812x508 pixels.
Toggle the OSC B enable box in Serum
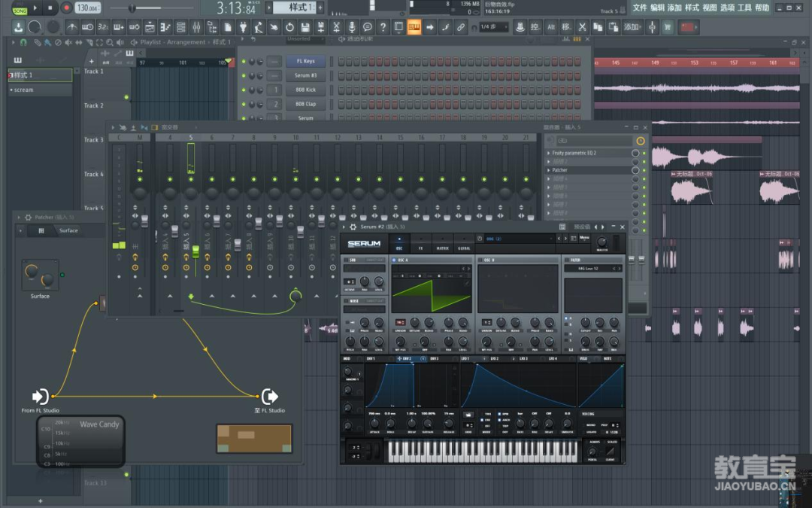tap(481, 260)
